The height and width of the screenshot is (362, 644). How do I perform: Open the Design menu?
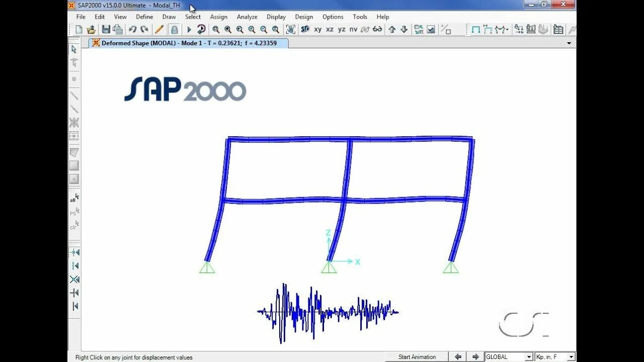coord(304,17)
